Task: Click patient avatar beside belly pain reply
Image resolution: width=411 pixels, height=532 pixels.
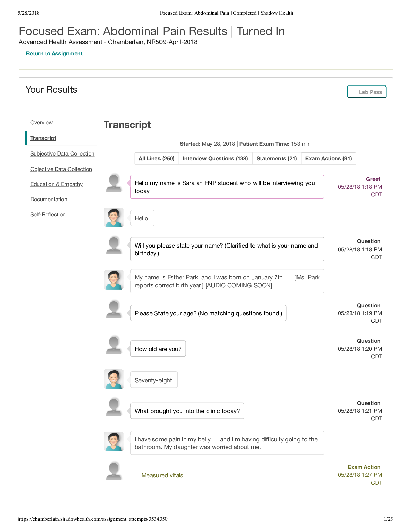Action: [x=114, y=442]
